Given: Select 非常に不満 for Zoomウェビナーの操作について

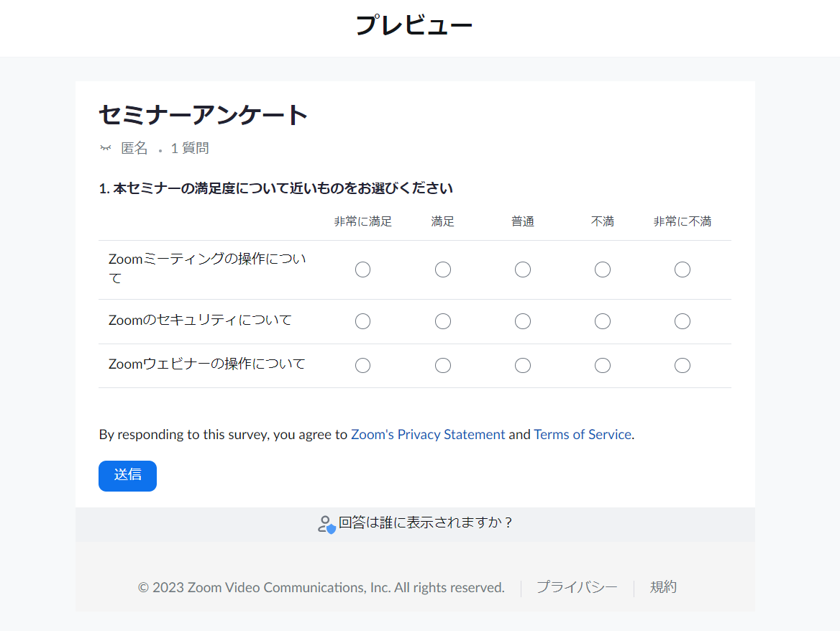Looking at the screenshot, I should pyautogui.click(x=682, y=366).
